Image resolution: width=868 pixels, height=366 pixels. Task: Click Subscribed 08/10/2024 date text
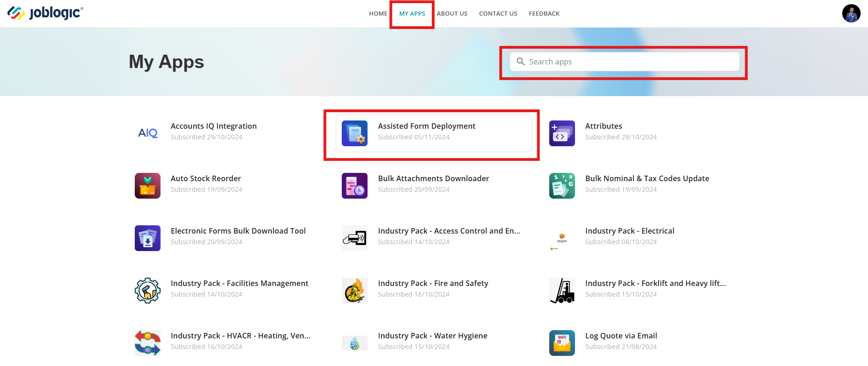(x=621, y=242)
